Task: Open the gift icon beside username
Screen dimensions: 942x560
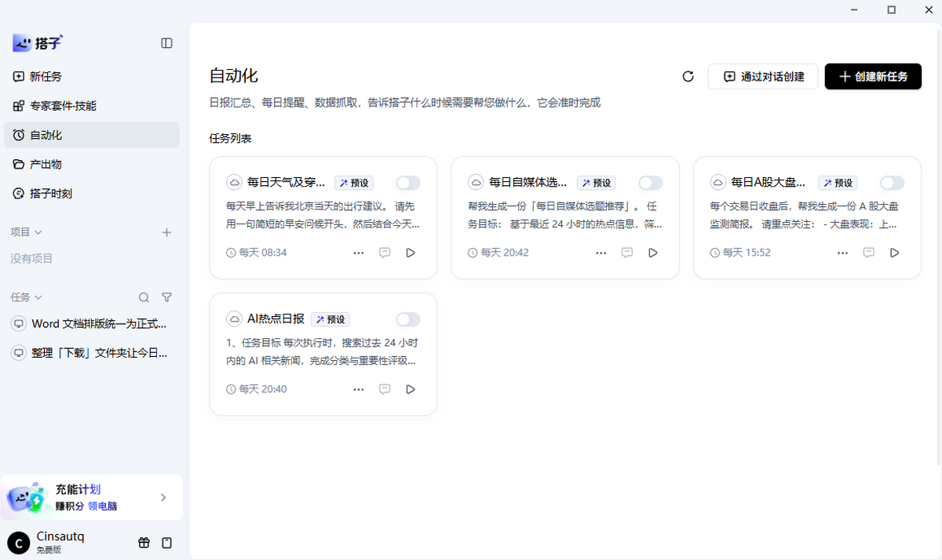Action: coord(144,543)
